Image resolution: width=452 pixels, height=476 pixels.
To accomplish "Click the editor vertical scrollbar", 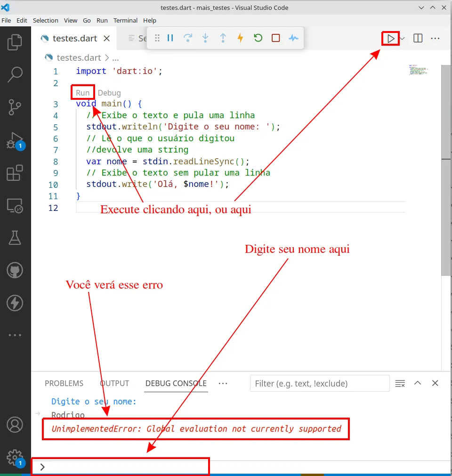I will (x=445, y=170).
